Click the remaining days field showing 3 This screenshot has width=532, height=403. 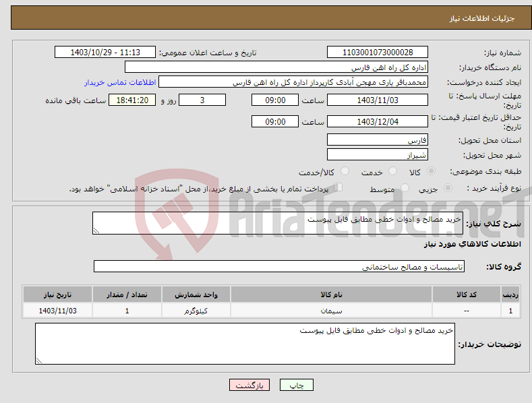(x=202, y=100)
